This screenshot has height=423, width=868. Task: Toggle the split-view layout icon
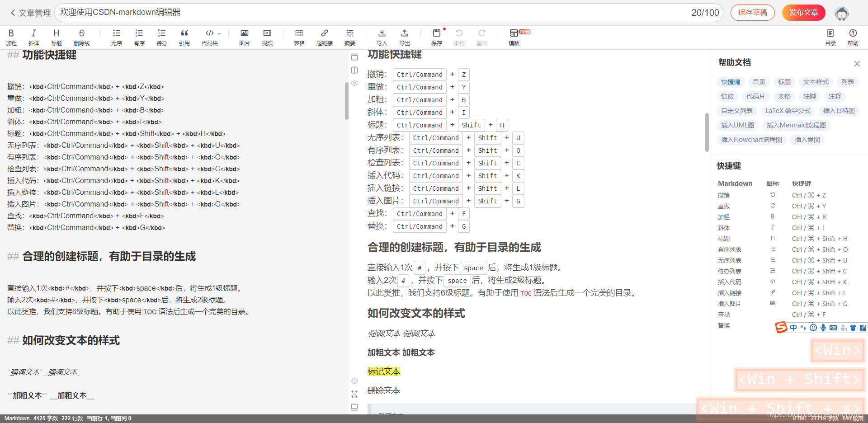354,70
